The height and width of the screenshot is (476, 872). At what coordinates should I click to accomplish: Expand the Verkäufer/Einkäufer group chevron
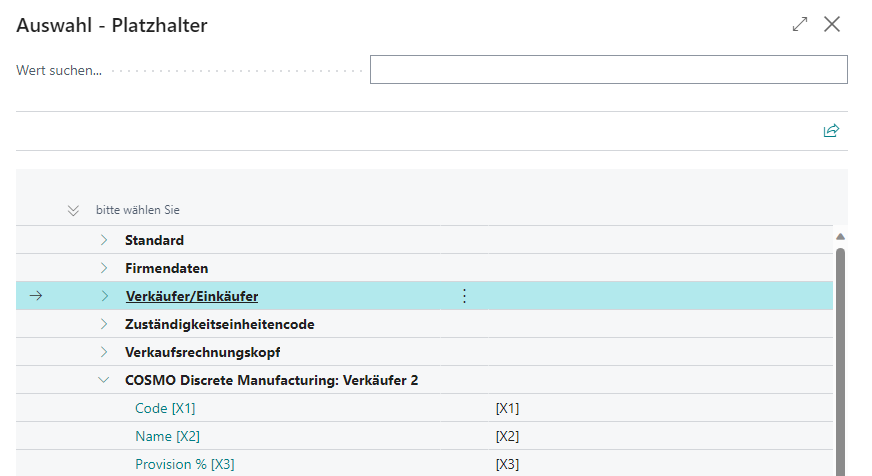click(104, 296)
